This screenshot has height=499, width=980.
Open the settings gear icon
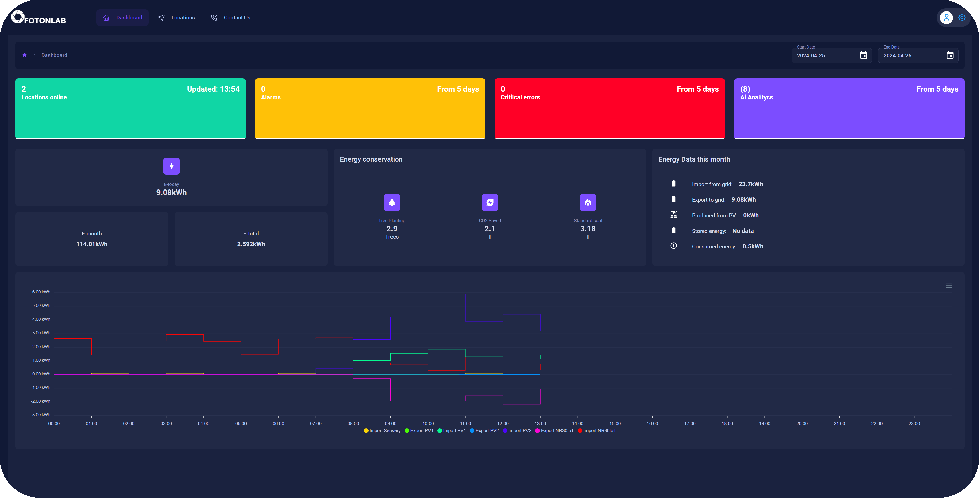962,18
